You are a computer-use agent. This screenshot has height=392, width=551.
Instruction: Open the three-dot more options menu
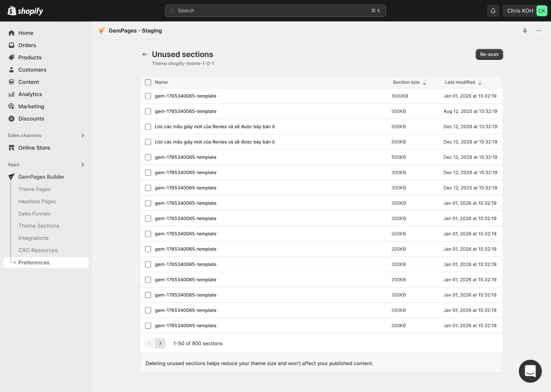tap(539, 31)
